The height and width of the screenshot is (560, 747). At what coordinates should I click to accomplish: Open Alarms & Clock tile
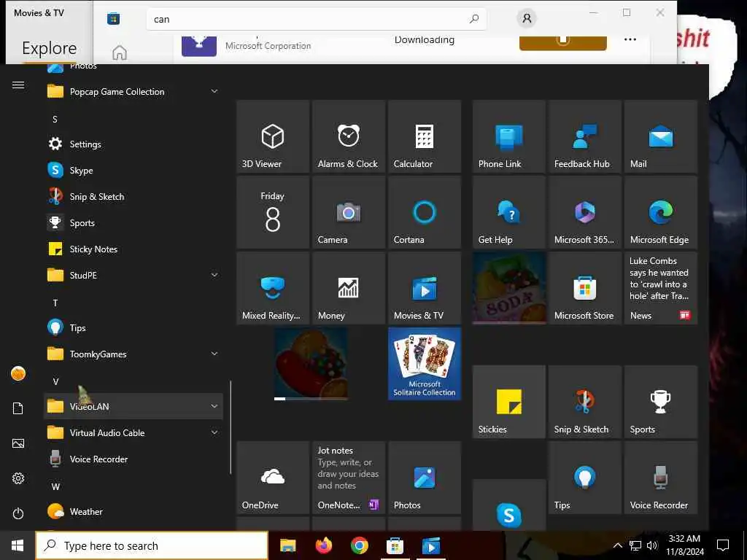point(349,136)
